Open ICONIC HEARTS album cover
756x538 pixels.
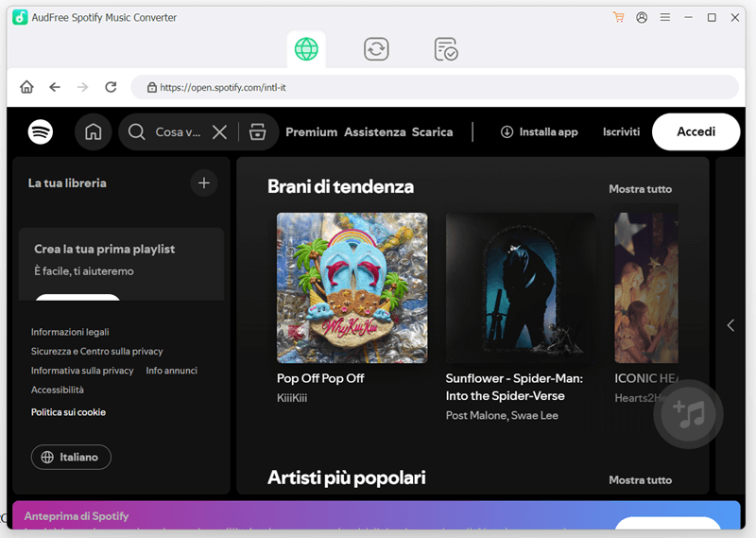[x=646, y=288]
